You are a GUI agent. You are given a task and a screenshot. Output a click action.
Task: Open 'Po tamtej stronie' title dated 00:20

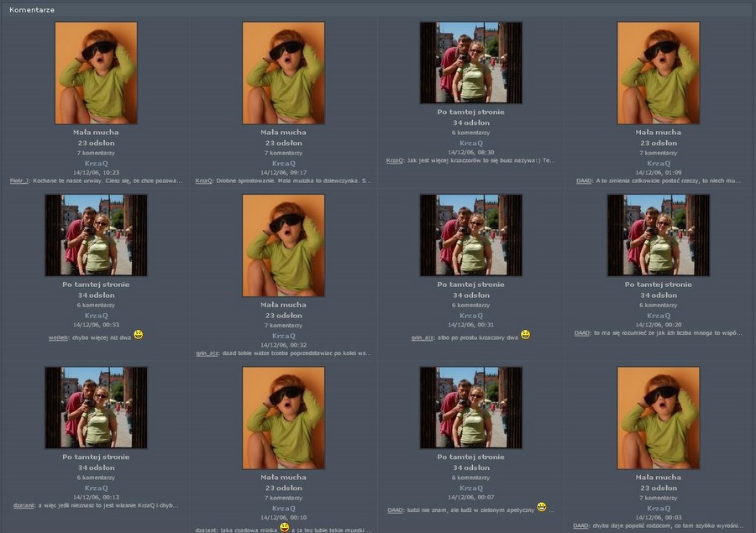tap(659, 285)
